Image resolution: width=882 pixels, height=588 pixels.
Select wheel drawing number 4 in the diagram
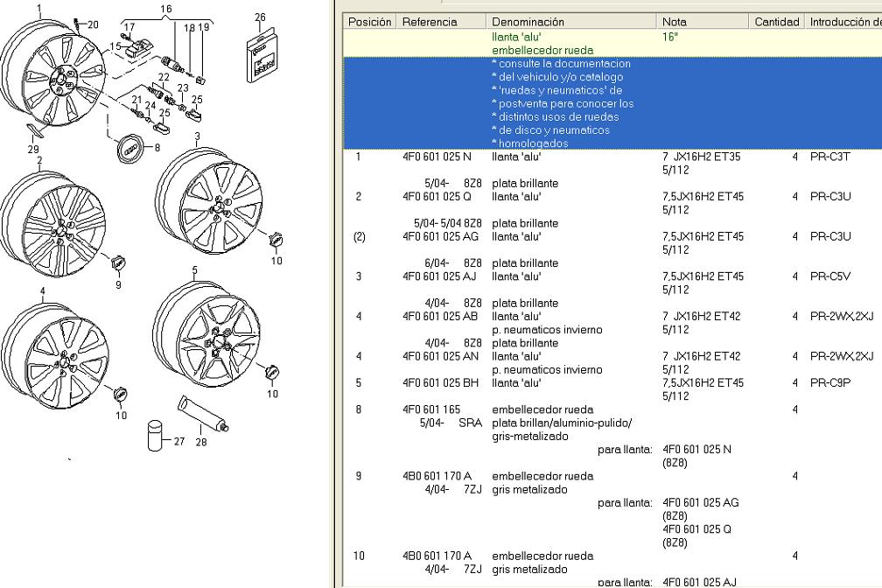[54, 355]
